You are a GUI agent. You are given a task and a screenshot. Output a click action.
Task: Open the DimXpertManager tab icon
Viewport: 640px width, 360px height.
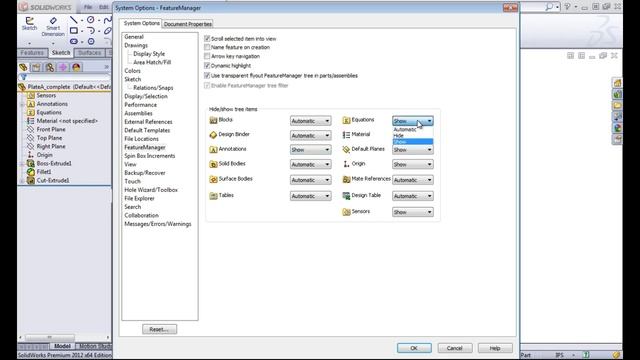pos(63,67)
